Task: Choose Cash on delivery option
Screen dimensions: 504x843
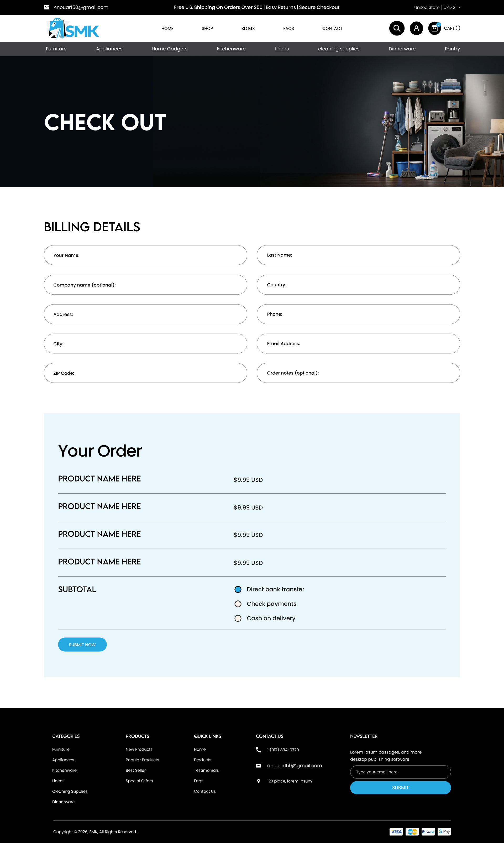Action: click(238, 618)
